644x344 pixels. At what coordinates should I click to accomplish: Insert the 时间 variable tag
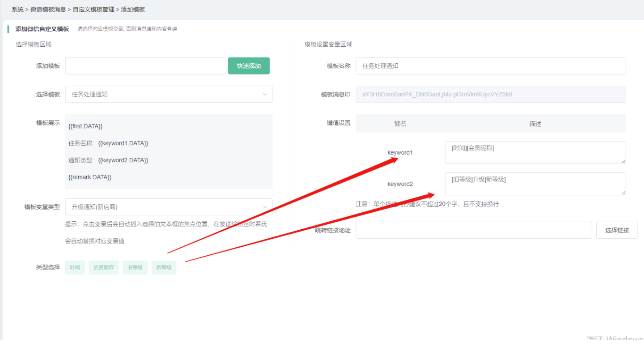click(x=74, y=268)
